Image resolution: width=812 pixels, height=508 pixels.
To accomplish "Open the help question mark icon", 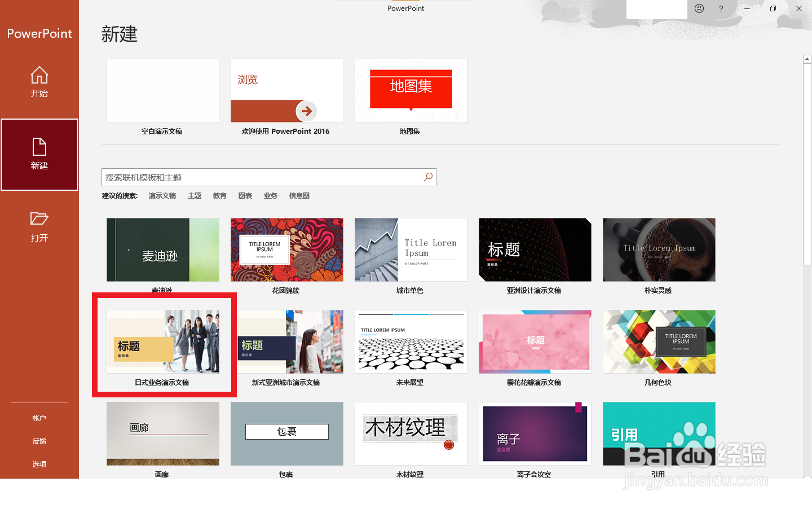I will coord(721,8).
